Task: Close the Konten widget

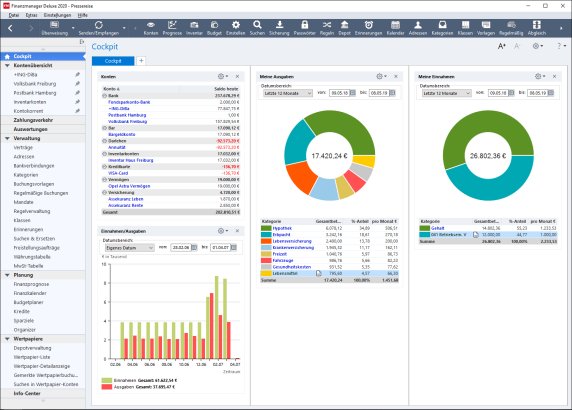Action: 237,76
